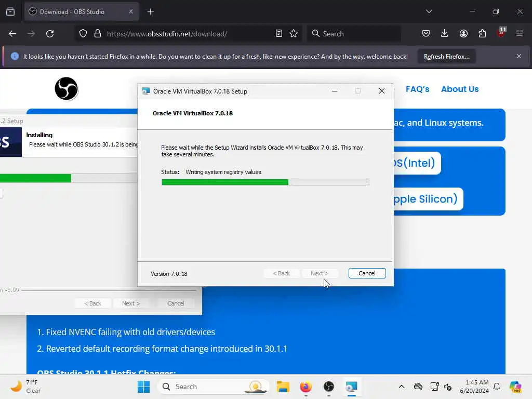Click the OBS logo on the webpage
532x399 pixels.
pyautogui.click(x=66, y=89)
